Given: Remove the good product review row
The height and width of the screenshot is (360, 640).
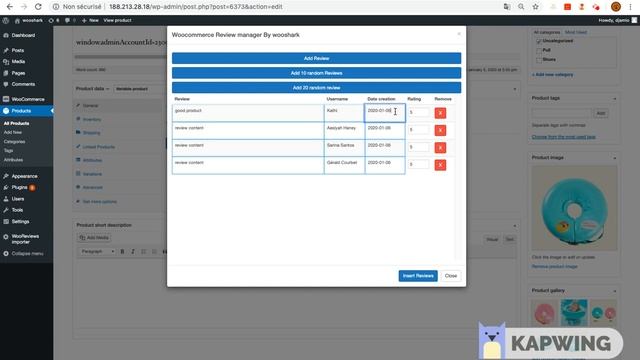Looking at the screenshot, I should (x=440, y=113).
